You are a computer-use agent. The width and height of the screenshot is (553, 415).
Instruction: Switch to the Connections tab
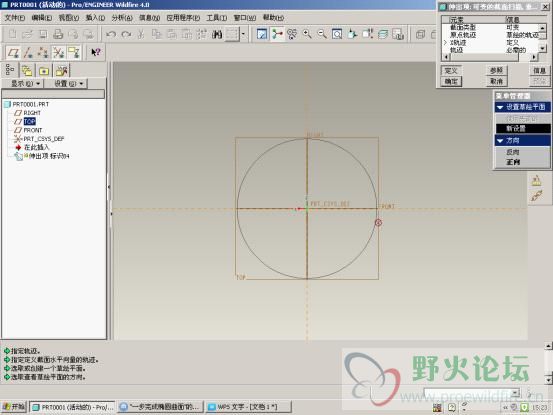(x=61, y=71)
